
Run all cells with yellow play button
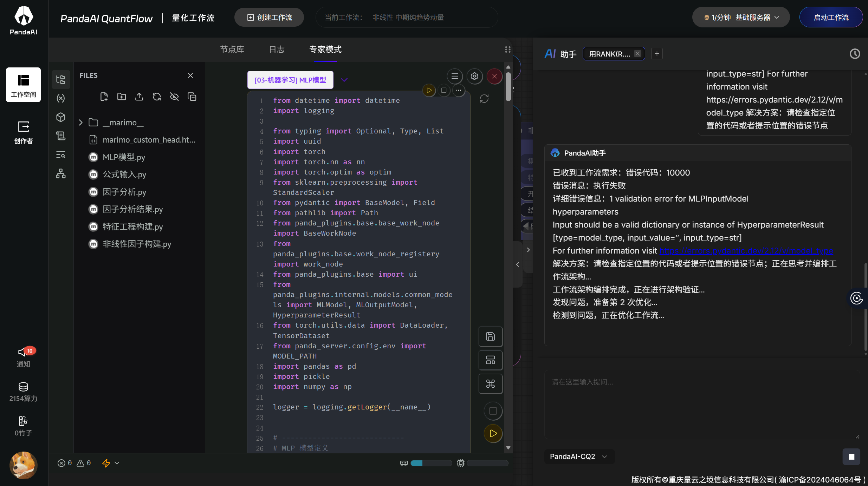click(x=493, y=433)
